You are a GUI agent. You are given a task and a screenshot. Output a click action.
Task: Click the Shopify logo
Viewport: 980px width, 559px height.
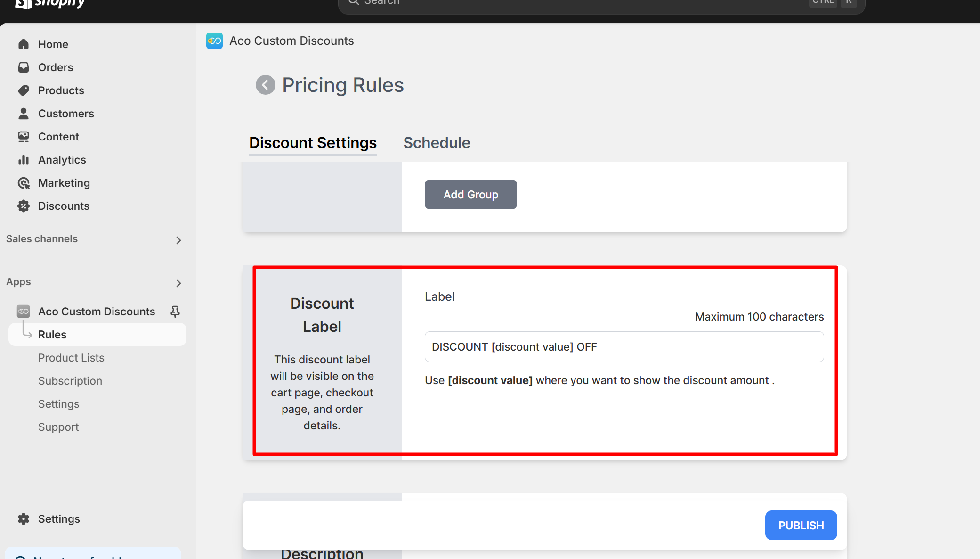click(x=49, y=4)
